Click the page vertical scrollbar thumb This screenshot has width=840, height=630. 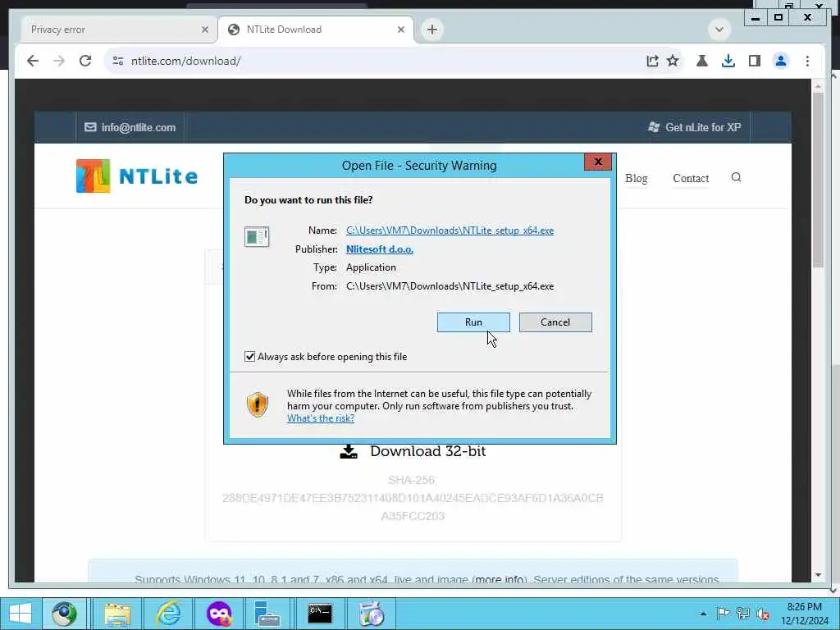click(x=818, y=180)
